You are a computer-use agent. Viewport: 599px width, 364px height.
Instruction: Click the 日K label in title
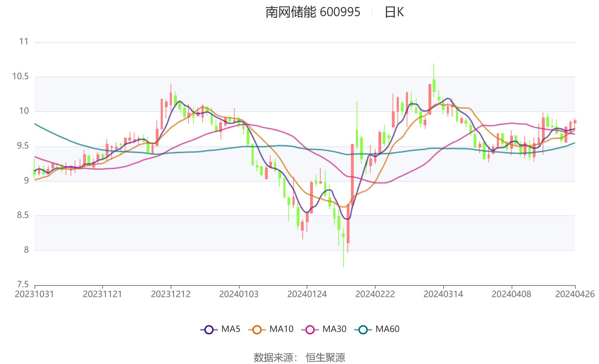[394, 12]
